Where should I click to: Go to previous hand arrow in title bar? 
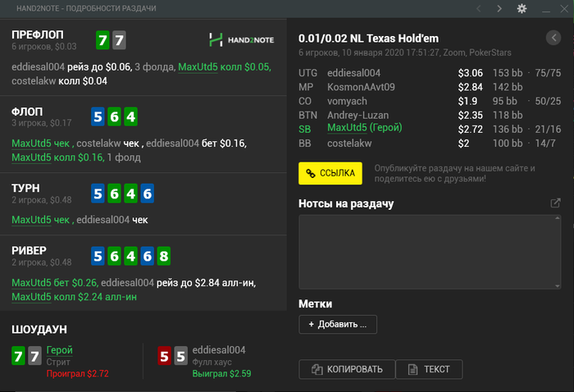(479, 8)
